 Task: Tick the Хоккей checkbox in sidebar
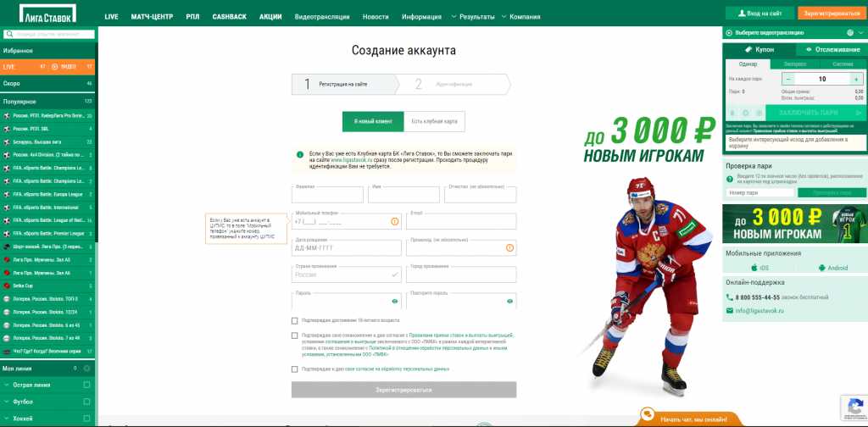[x=86, y=419]
